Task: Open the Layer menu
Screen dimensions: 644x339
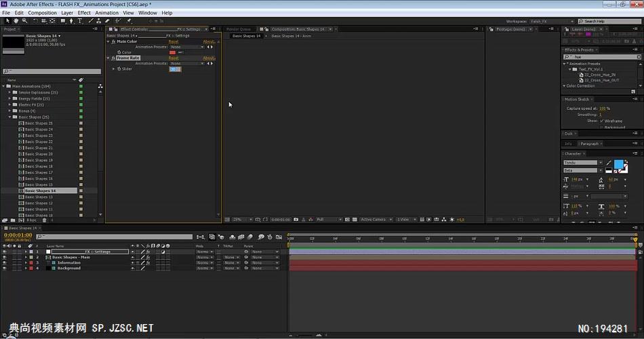Action: (67, 13)
